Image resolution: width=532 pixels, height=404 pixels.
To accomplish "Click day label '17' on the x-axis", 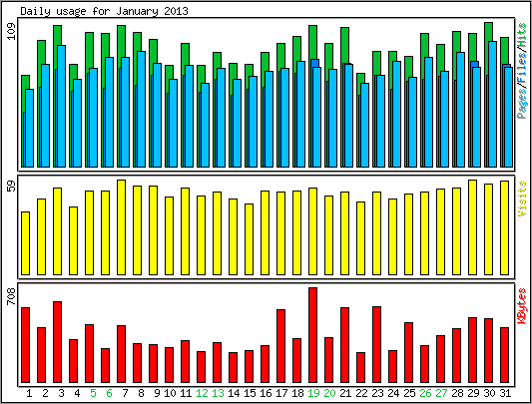I will 281,393.
